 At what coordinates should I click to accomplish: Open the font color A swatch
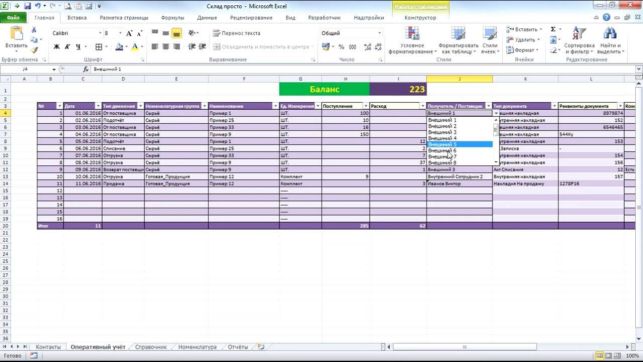pos(135,47)
